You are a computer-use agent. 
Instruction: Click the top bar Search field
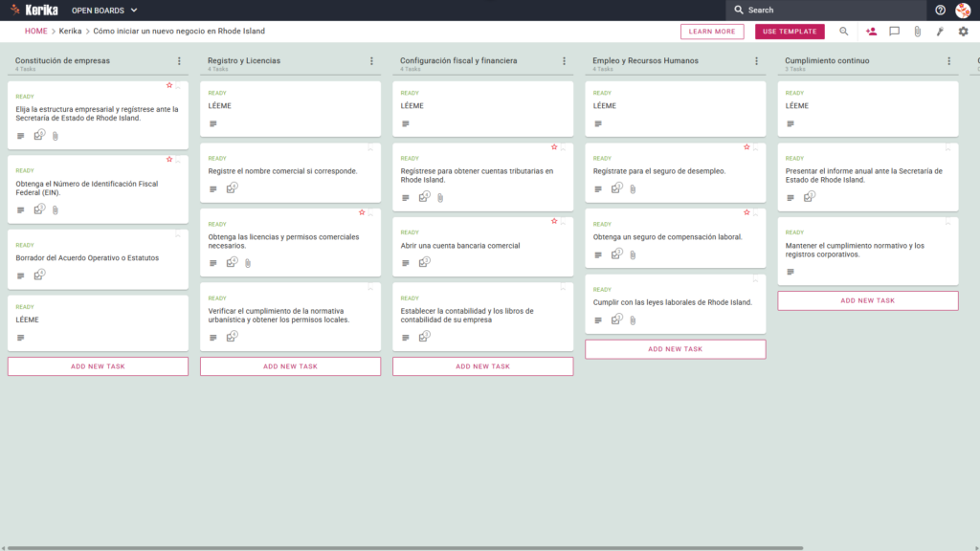[x=826, y=10]
